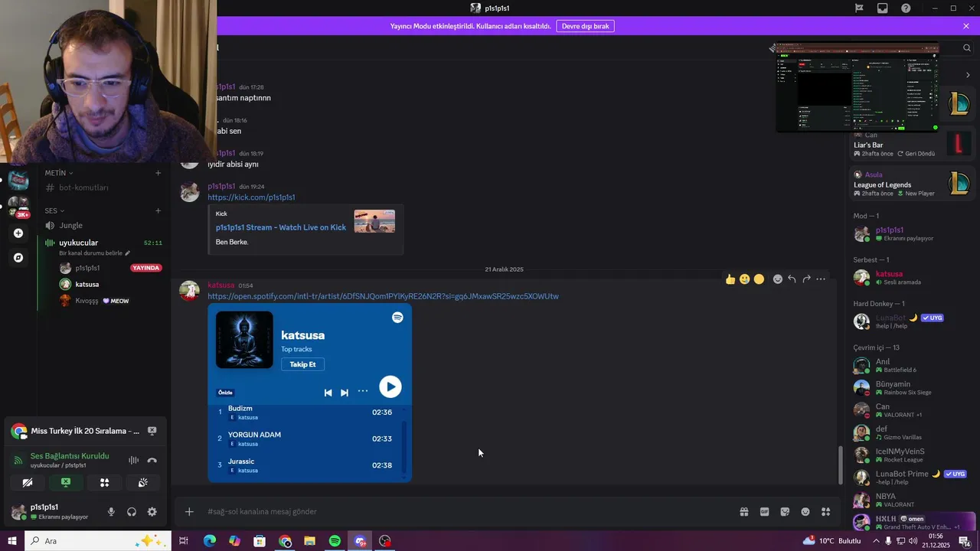Open apps launcher in message bar
Screen dimensions: 980x551
[825, 512]
